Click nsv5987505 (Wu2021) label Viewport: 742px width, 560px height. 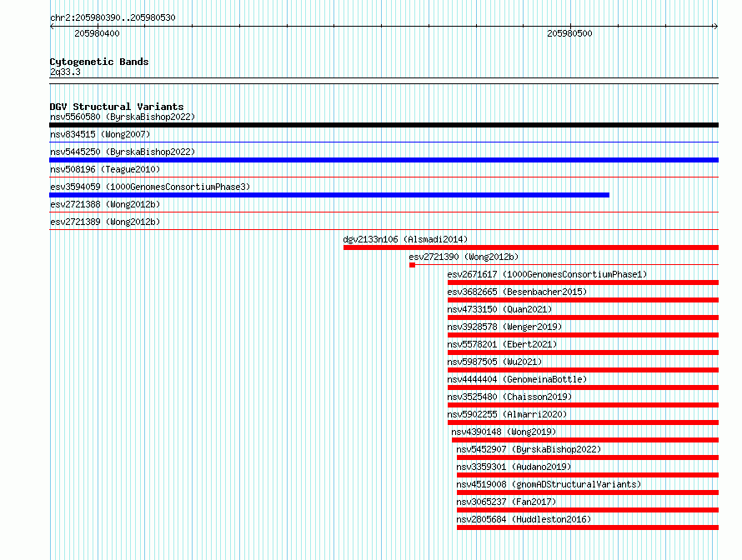pyautogui.click(x=494, y=362)
